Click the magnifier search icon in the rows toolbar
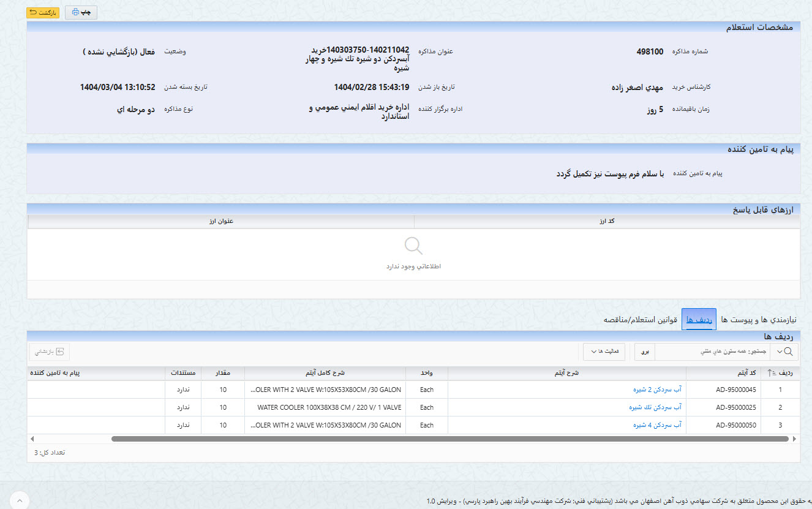 (x=788, y=352)
